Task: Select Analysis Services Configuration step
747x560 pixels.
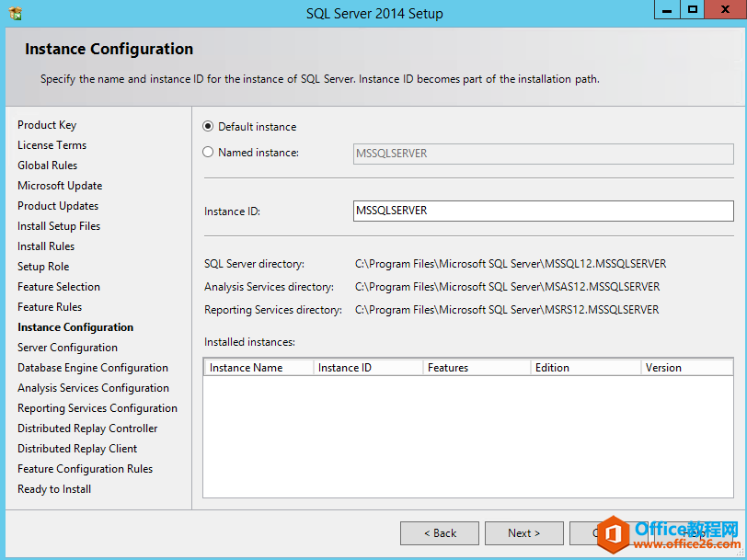Action: click(93, 388)
